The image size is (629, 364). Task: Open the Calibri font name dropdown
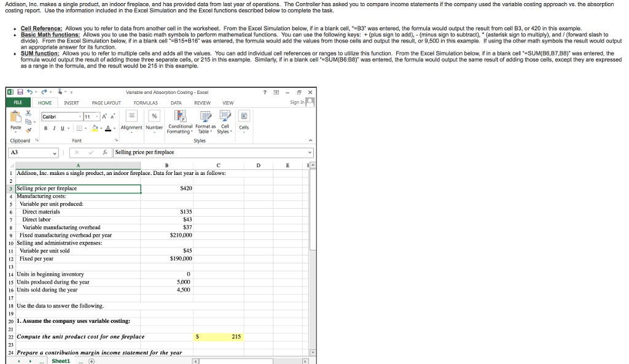click(80, 117)
